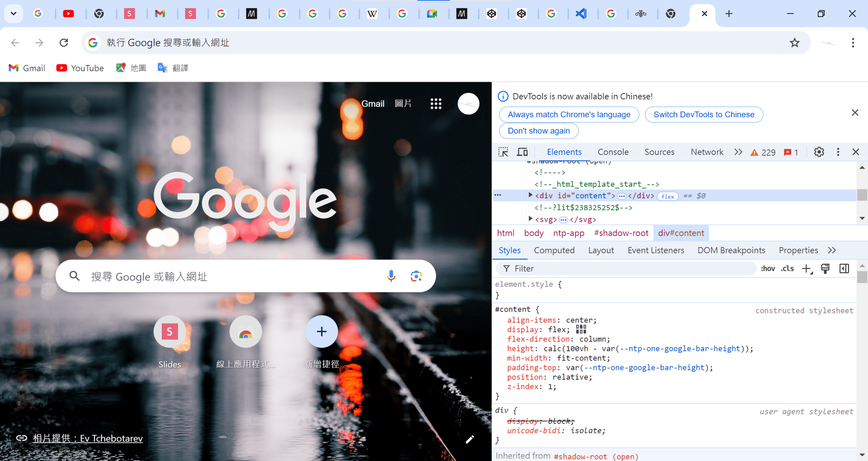Open the flexbox editor icon beside display
Image resolution: width=868 pixels, height=461 pixels.
tap(581, 329)
